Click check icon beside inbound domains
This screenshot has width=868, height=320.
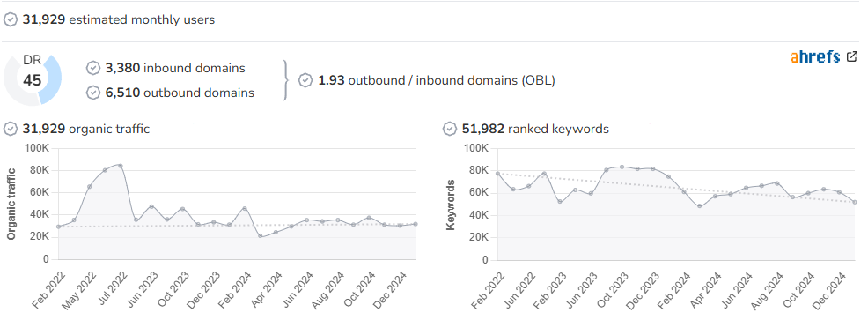[93, 68]
